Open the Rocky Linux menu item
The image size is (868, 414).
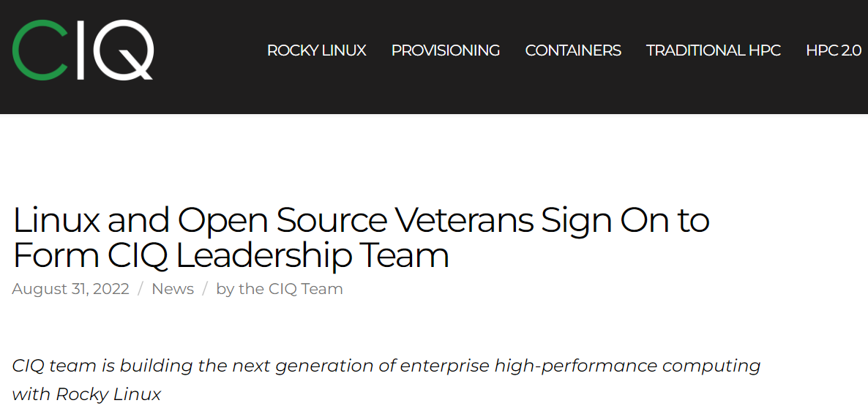coord(317,50)
